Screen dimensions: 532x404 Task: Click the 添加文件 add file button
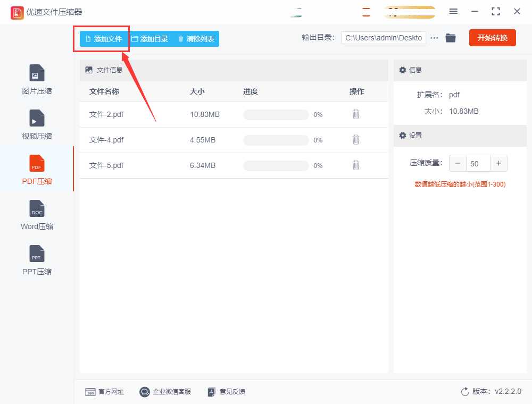point(104,39)
